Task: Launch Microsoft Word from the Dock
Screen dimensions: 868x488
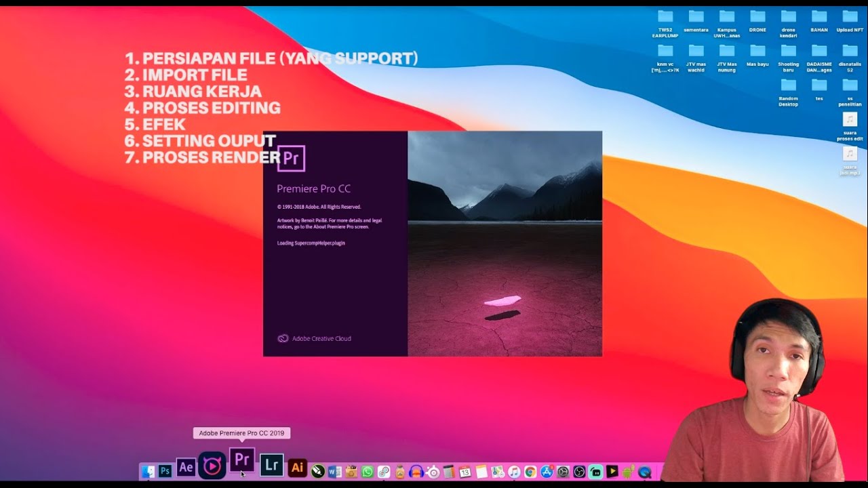Action: coord(335,471)
